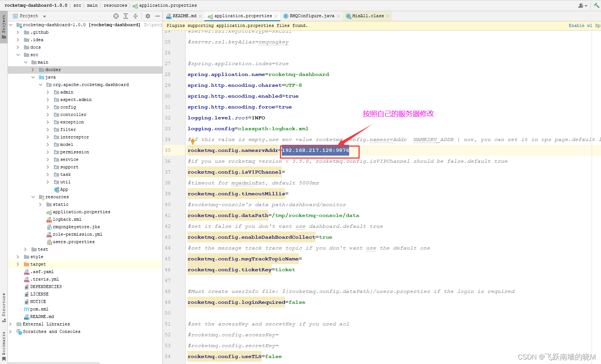This screenshot has height=364, width=601.
Task: Click the App class icon in tree
Action: point(57,190)
